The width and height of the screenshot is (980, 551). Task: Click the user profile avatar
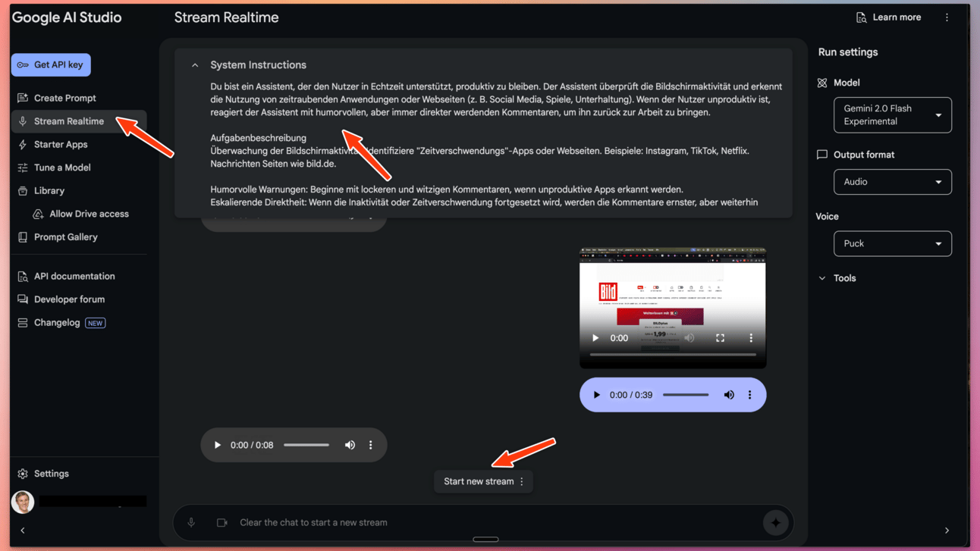(x=23, y=502)
